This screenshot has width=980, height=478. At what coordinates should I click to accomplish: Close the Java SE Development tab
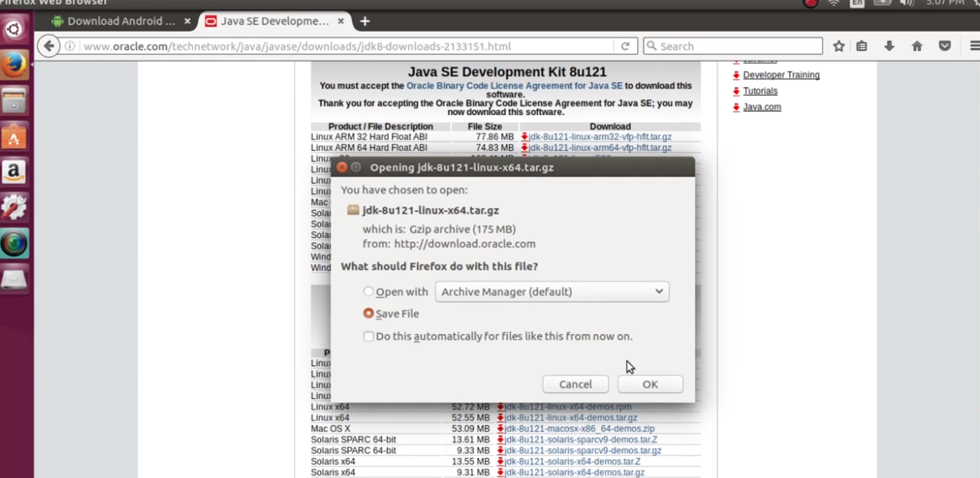[x=340, y=22]
